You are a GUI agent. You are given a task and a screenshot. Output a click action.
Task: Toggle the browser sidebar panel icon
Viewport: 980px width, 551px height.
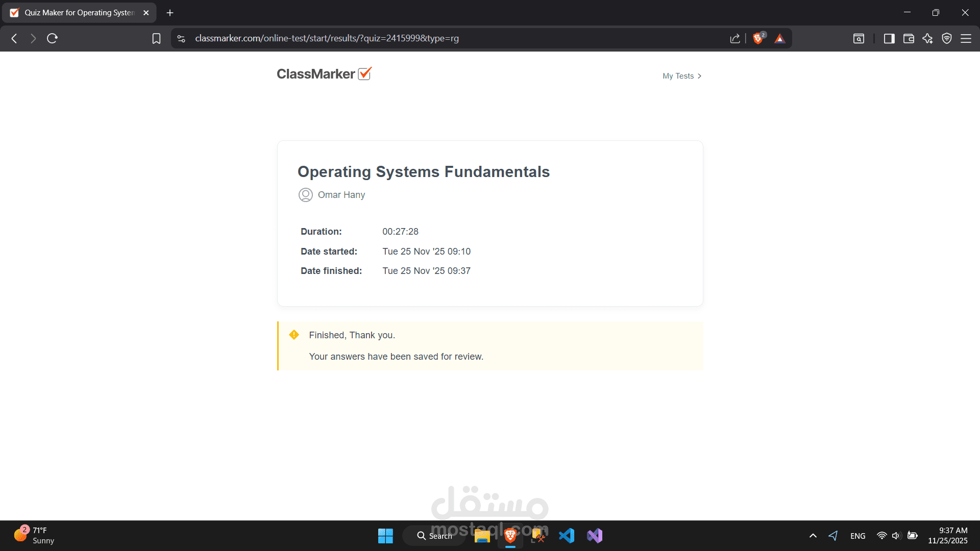(x=889, y=38)
